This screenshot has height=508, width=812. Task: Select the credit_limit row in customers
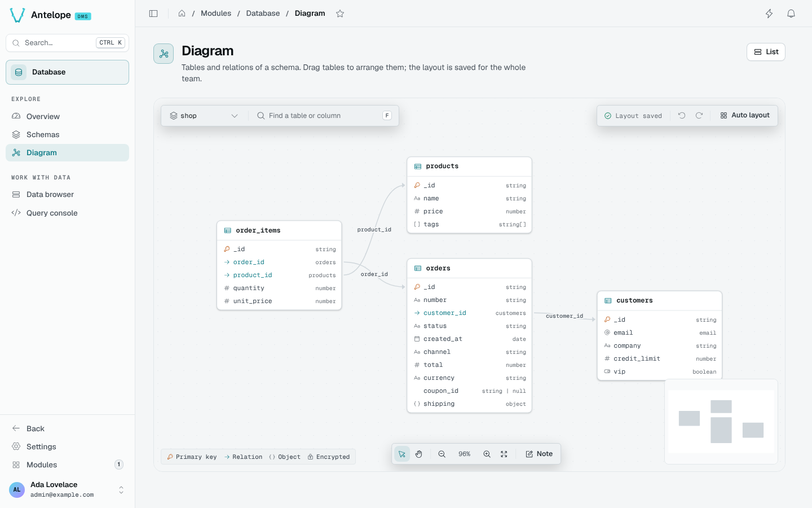coord(659,359)
